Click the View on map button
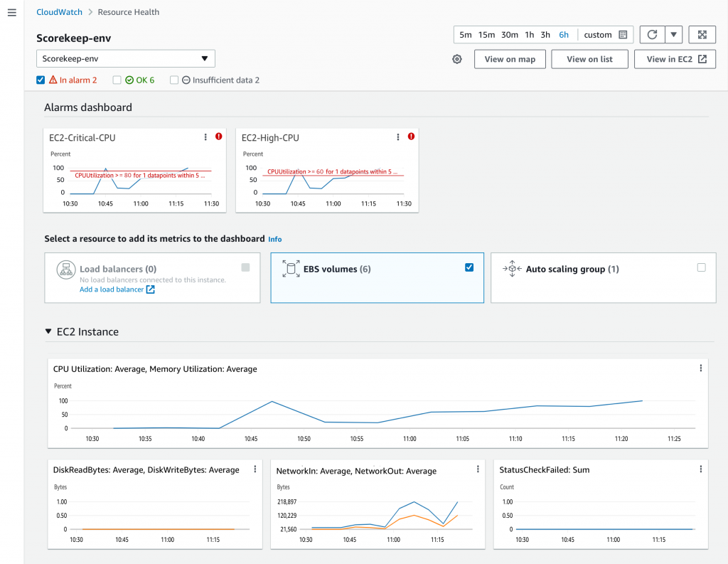Image resolution: width=728 pixels, height=564 pixels. (x=510, y=59)
